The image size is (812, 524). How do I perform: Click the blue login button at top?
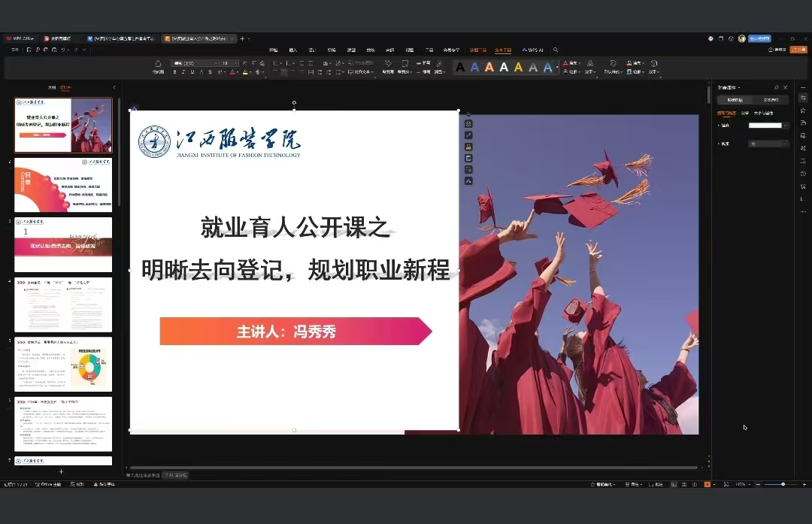[759, 38]
